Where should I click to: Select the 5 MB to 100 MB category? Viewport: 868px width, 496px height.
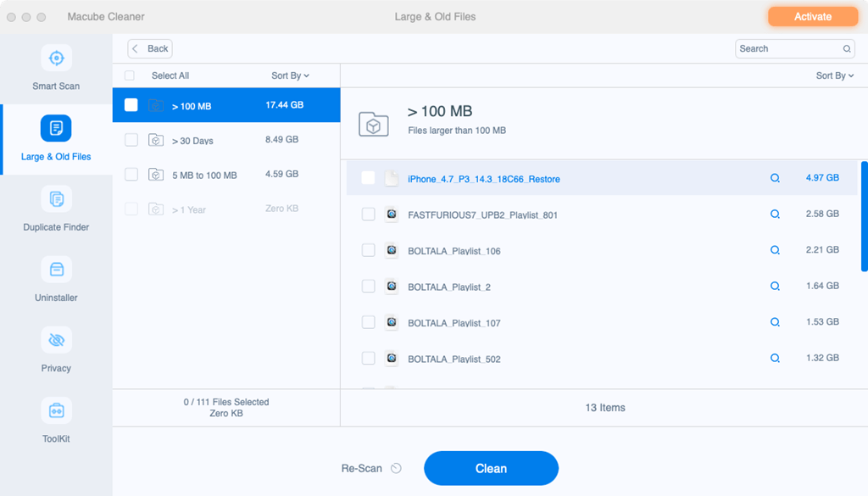point(226,175)
